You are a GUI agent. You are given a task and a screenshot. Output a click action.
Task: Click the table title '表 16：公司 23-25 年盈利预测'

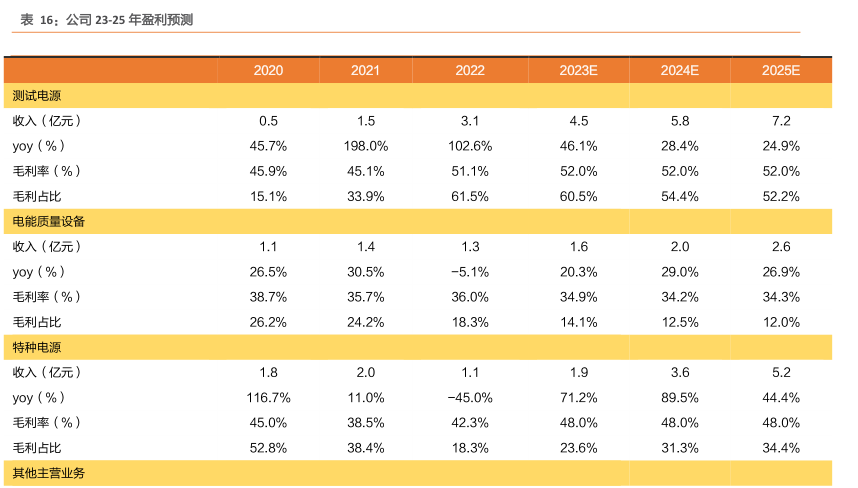pyautogui.click(x=100, y=19)
